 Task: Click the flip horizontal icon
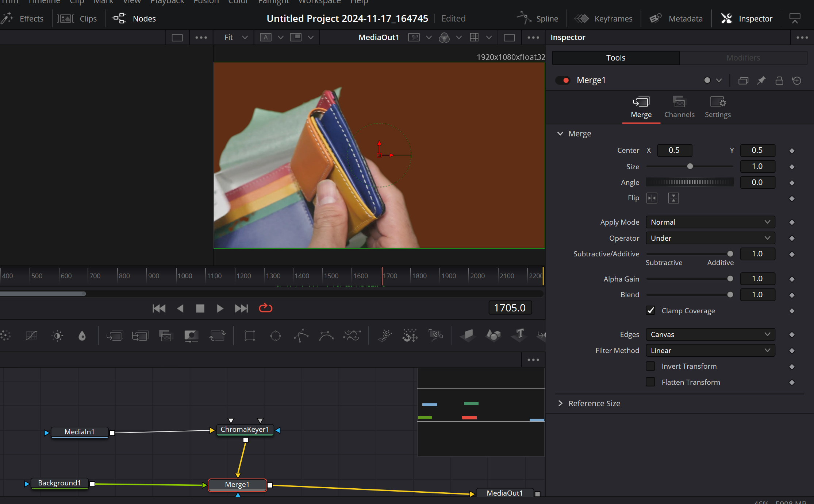(x=652, y=198)
